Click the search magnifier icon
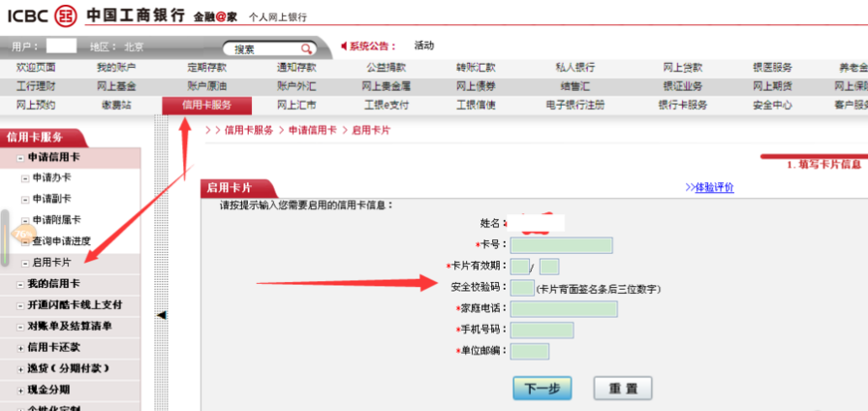 click(305, 48)
